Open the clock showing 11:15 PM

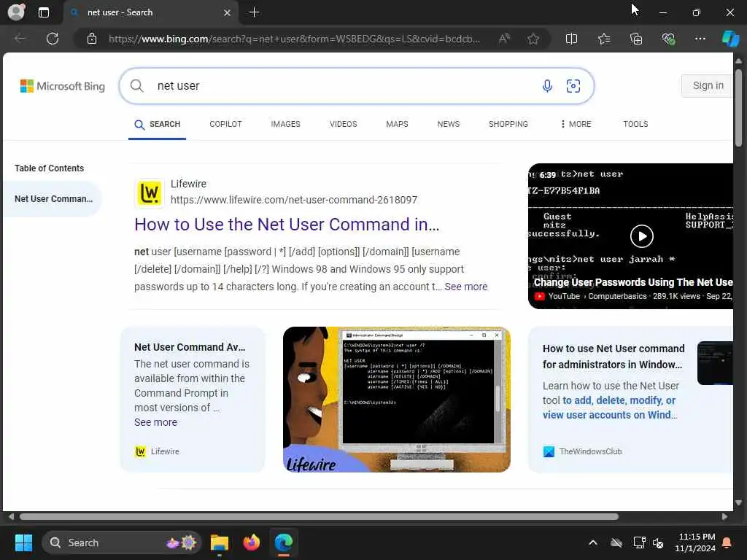tap(695, 542)
